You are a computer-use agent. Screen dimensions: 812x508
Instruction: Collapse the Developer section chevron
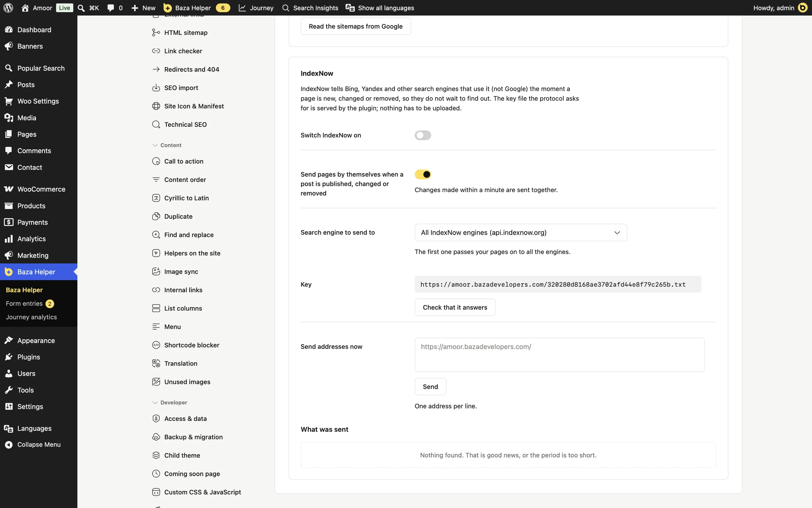click(x=155, y=402)
